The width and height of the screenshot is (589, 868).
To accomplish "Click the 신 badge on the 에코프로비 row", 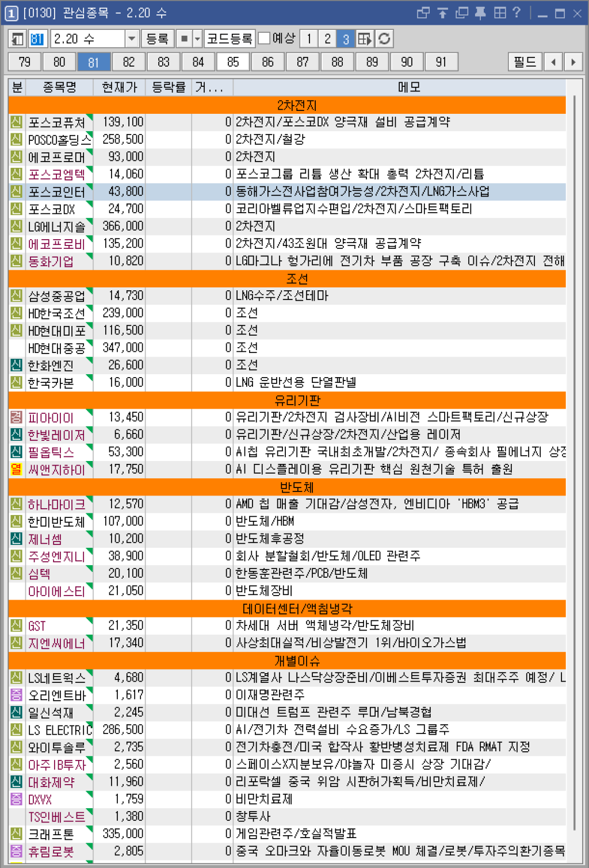I will pyautogui.click(x=17, y=243).
